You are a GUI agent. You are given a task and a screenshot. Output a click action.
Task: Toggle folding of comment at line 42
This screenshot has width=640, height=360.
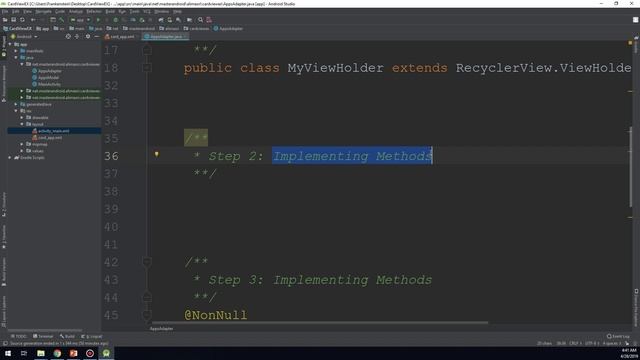147,262
